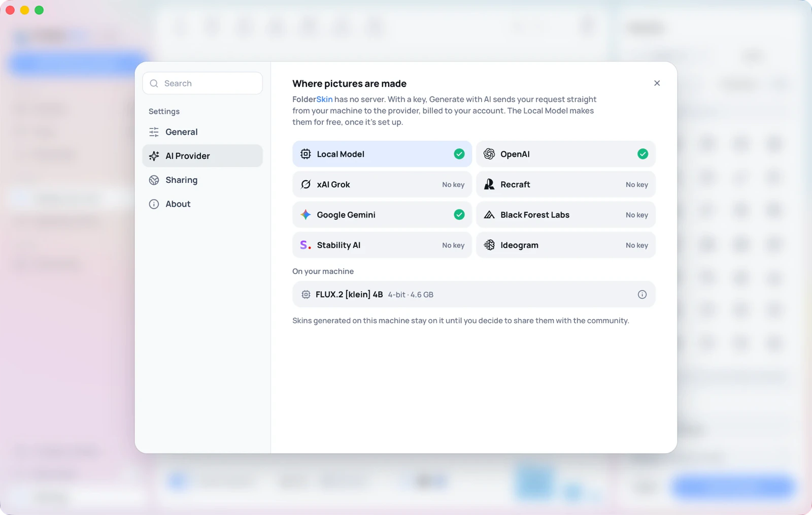Click the "Skins generated on this machine" note
This screenshot has height=515, width=812.
point(461,320)
